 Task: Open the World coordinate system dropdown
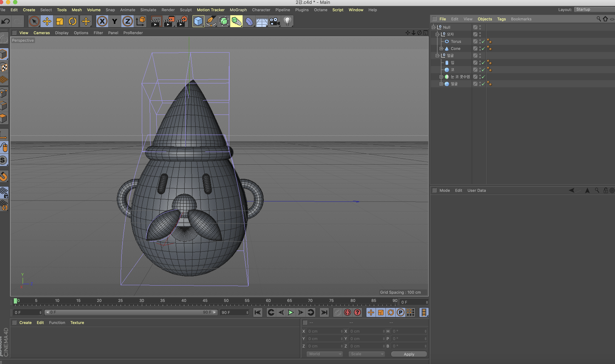coord(324,354)
